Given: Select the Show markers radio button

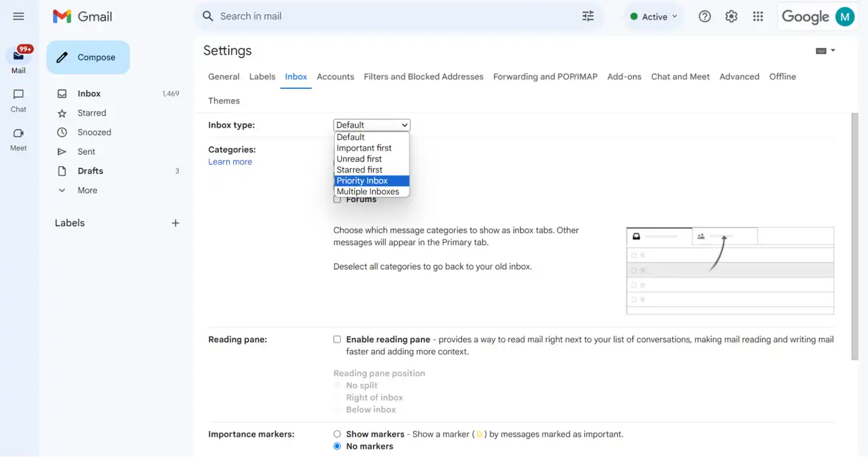Looking at the screenshot, I should [x=337, y=434].
